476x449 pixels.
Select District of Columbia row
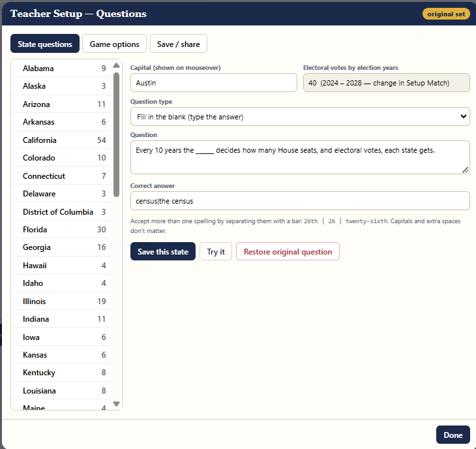(x=61, y=211)
